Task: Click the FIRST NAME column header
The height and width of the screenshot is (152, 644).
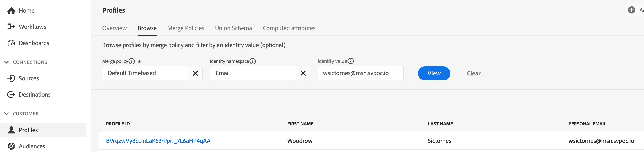Action: (x=300, y=124)
